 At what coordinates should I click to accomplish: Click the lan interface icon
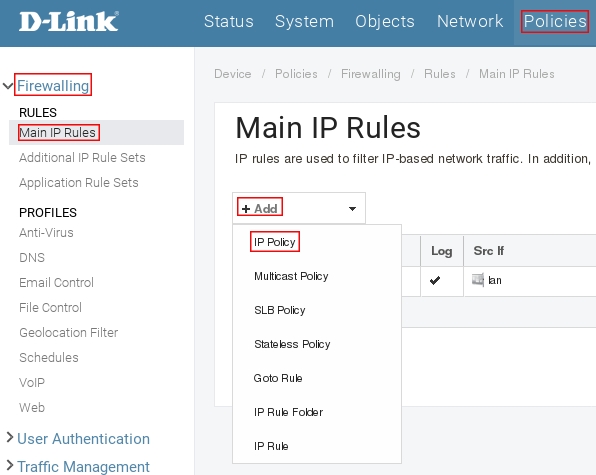478,280
